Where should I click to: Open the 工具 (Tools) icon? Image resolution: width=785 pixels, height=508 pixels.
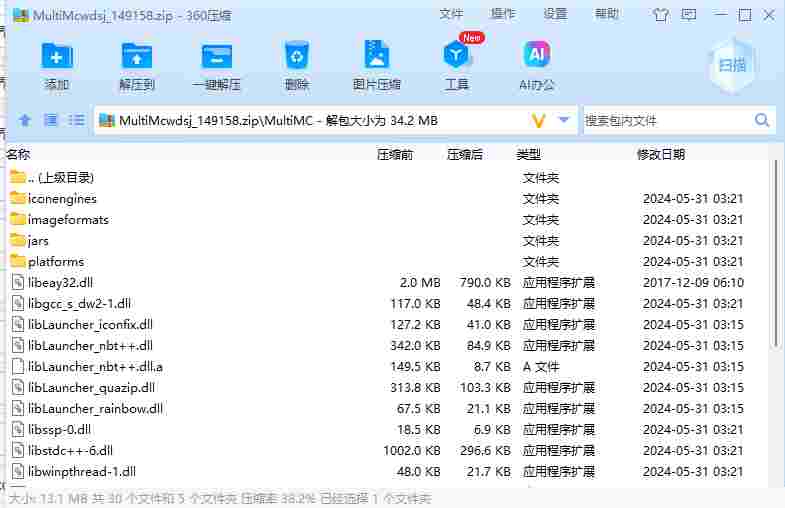(457, 55)
